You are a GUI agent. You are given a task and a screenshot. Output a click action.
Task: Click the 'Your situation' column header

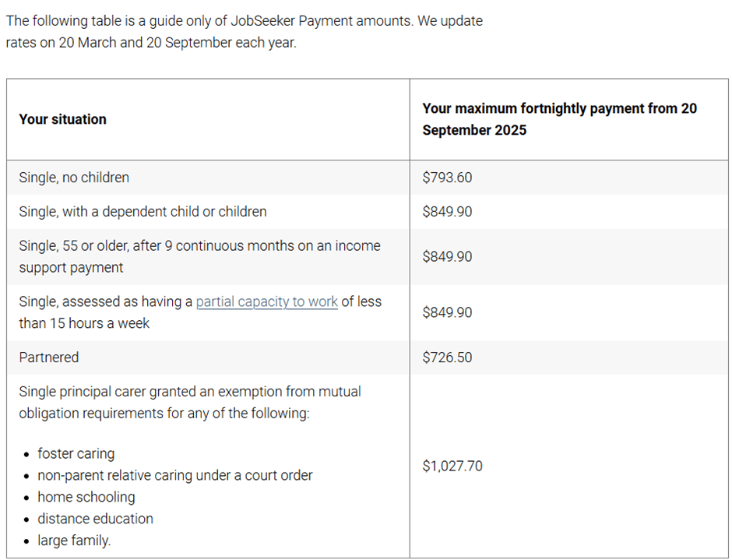coord(62,119)
